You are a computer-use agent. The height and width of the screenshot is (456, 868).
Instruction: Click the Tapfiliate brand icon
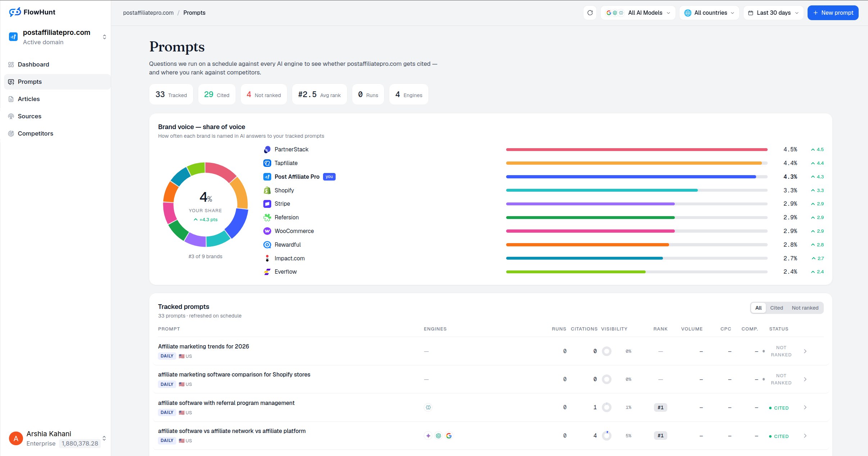pos(267,163)
